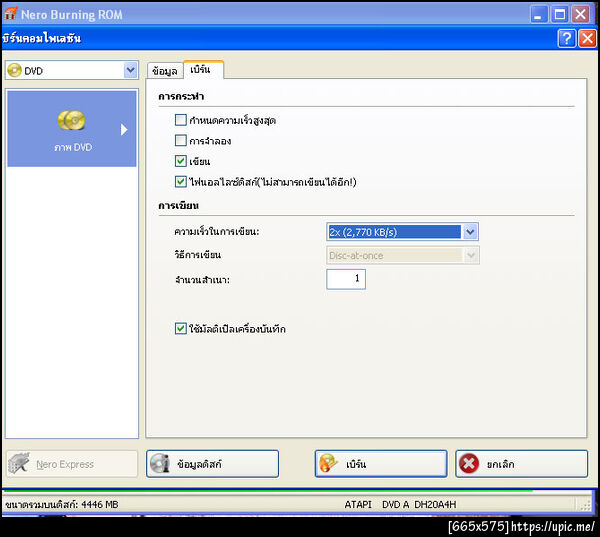Image resolution: width=600 pixels, height=537 pixels.
Task: Toggle the กำหนดความเร็วสูงสุด checkbox
Action: 181,120
